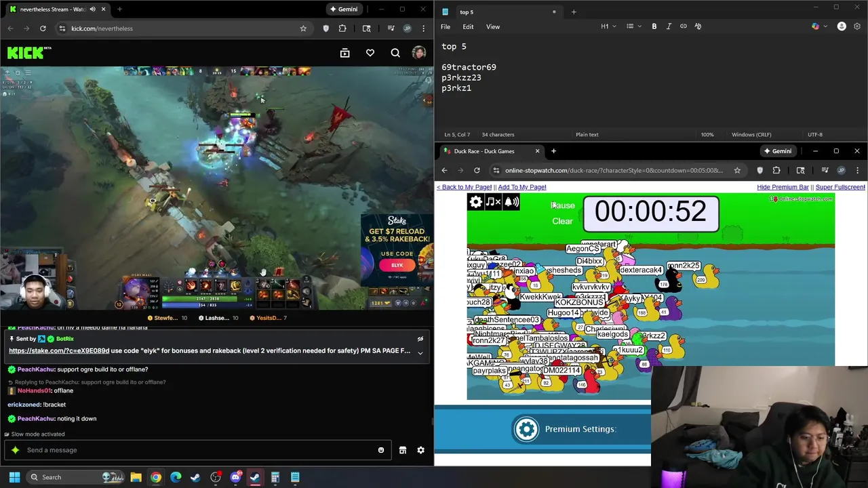
Task: Insert a link in Notepad
Action: coord(684,26)
